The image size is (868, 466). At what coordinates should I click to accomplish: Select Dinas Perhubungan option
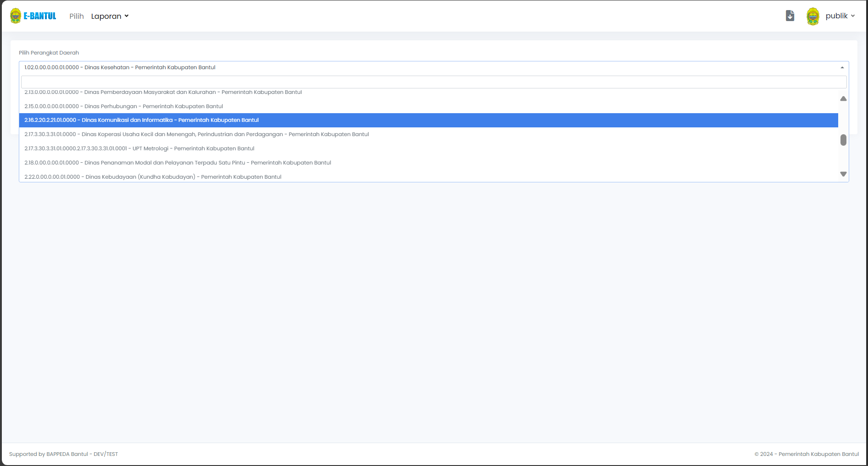point(429,106)
